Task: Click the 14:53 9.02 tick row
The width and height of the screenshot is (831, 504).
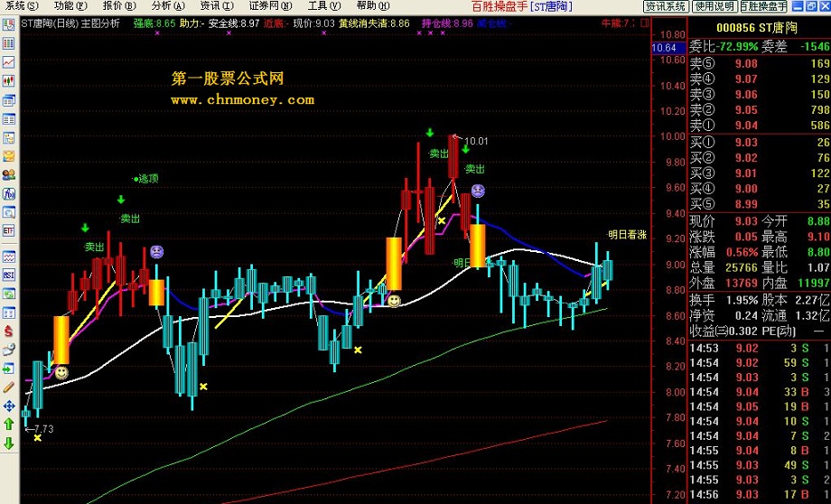Action: (x=759, y=348)
